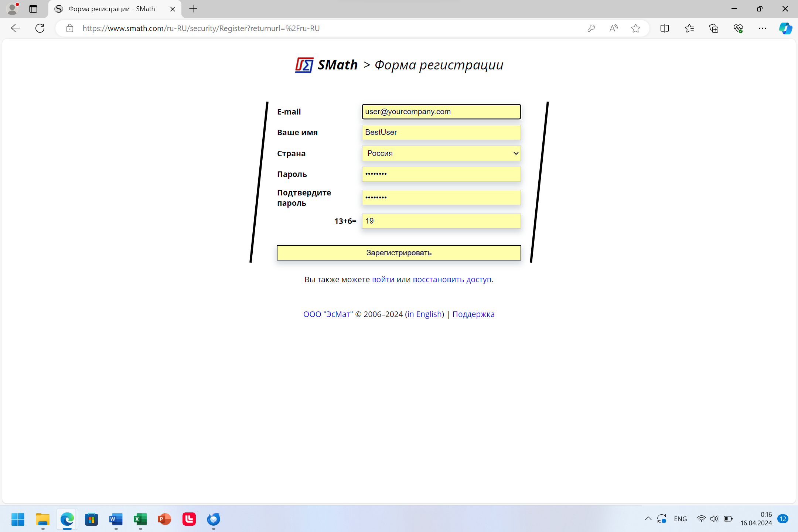This screenshot has width=798, height=532.
Task: Show hidden tray icons chevron
Action: tap(648, 519)
